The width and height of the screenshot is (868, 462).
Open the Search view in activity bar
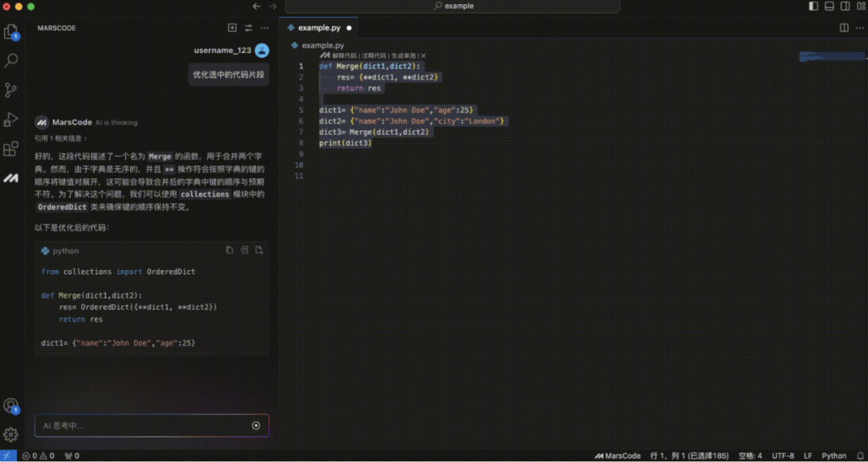(x=11, y=60)
